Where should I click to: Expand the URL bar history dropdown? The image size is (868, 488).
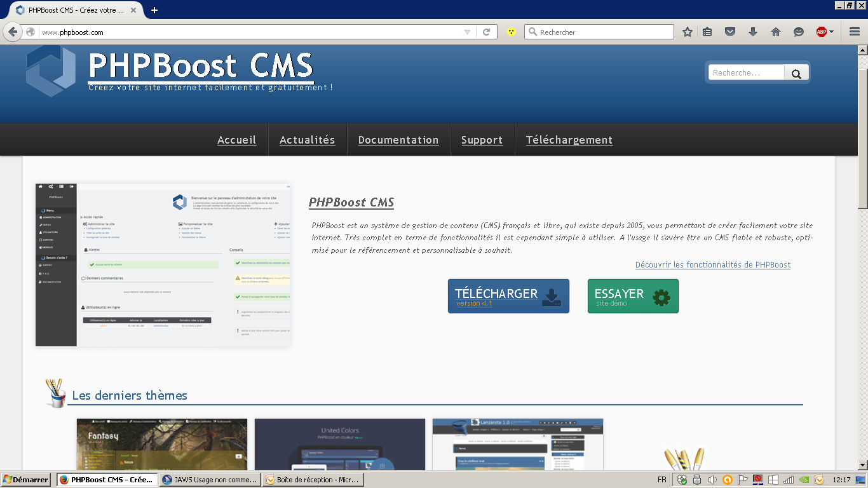467,32
